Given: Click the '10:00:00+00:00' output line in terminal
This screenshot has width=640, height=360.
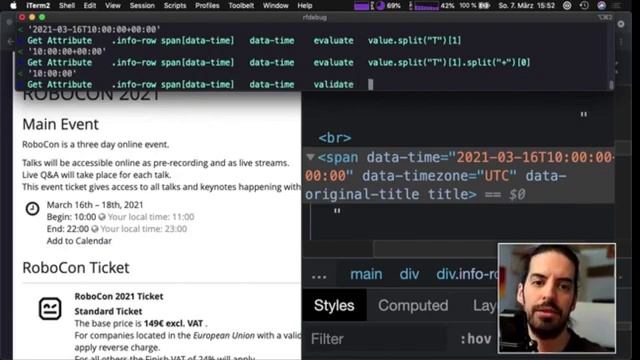Looking at the screenshot, I should 67,51.
